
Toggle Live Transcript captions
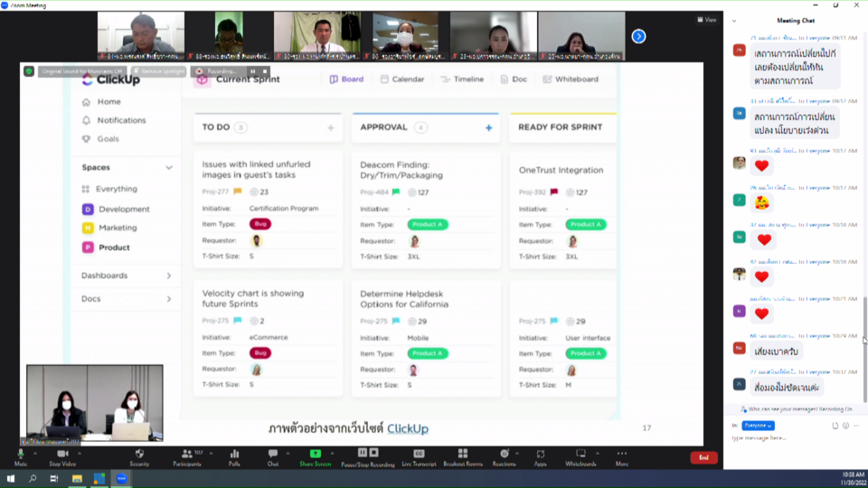click(x=419, y=455)
